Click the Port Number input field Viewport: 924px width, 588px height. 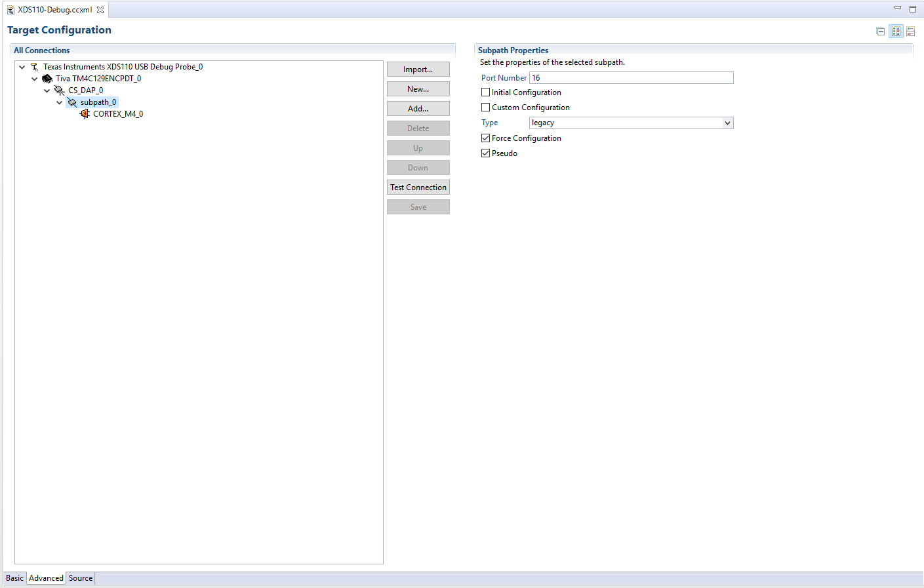[x=631, y=78]
